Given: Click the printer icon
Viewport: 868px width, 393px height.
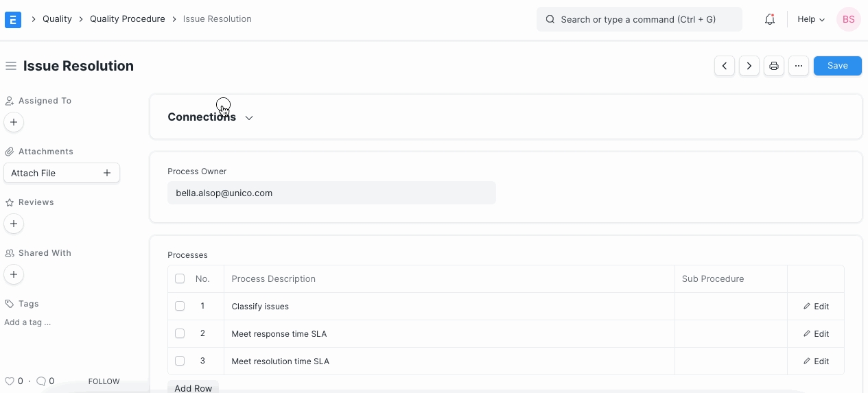Looking at the screenshot, I should (774, 66).
